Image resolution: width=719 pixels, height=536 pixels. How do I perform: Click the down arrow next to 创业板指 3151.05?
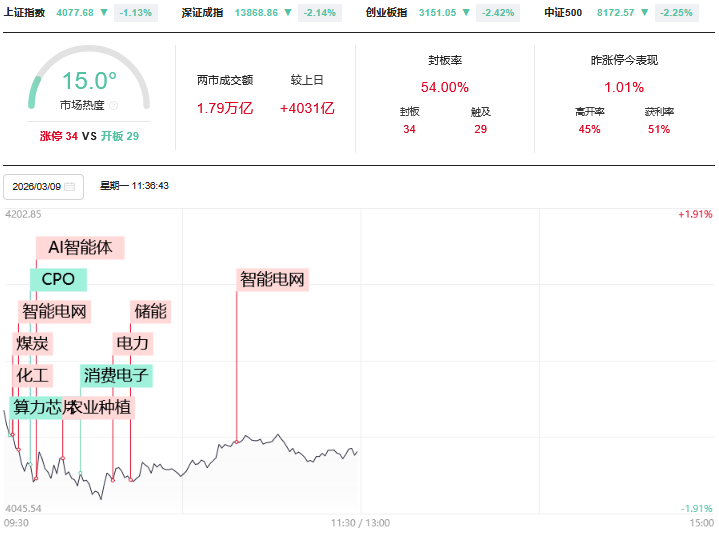pos(467,13)
